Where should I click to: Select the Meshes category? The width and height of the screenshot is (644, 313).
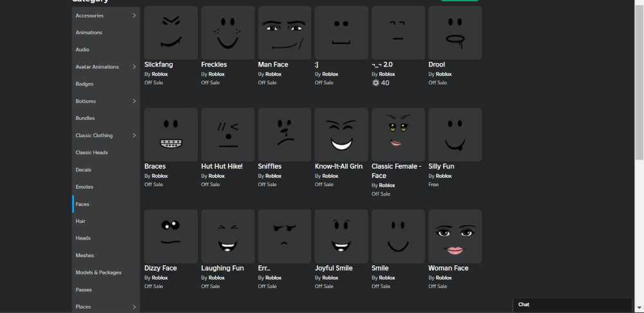point(106,256)
